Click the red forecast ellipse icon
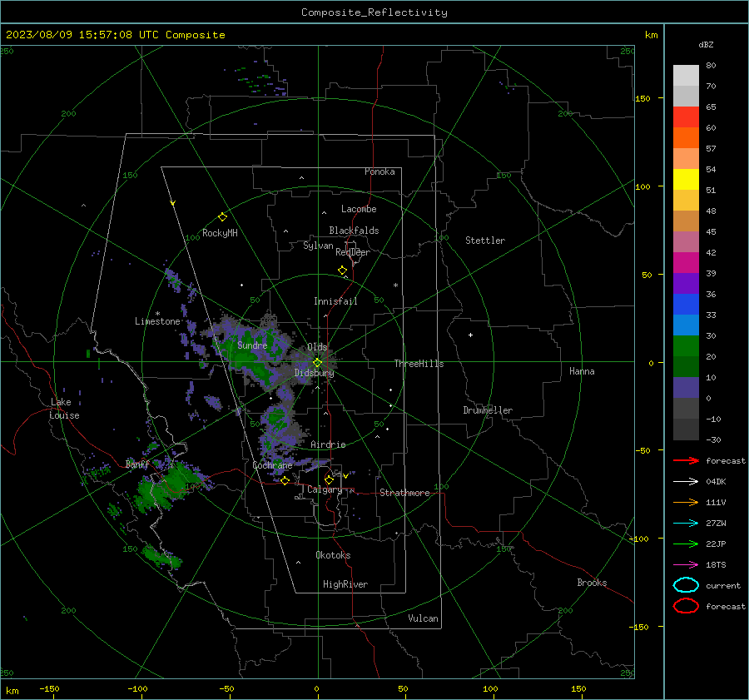749x700 pixels. (686, 606)
